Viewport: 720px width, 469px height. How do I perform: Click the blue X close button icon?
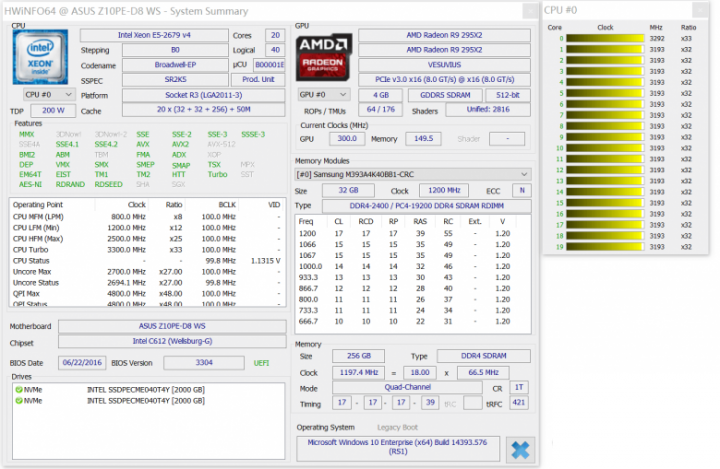pos(520,450)
